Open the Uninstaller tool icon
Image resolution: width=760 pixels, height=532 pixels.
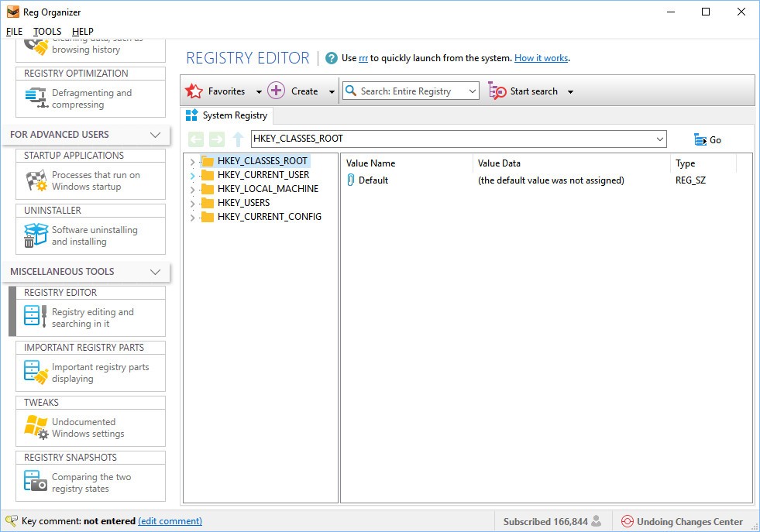[x=36, y=235]
